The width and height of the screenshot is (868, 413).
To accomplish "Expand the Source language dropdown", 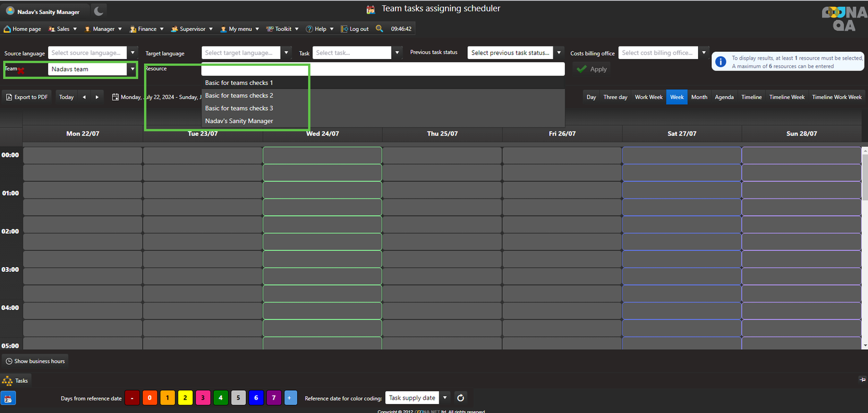I will (133, 53).
